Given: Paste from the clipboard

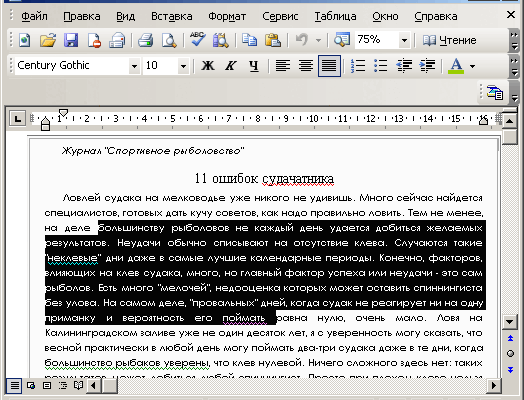Looking at the screenshot, I should click(x=273, y=40).
